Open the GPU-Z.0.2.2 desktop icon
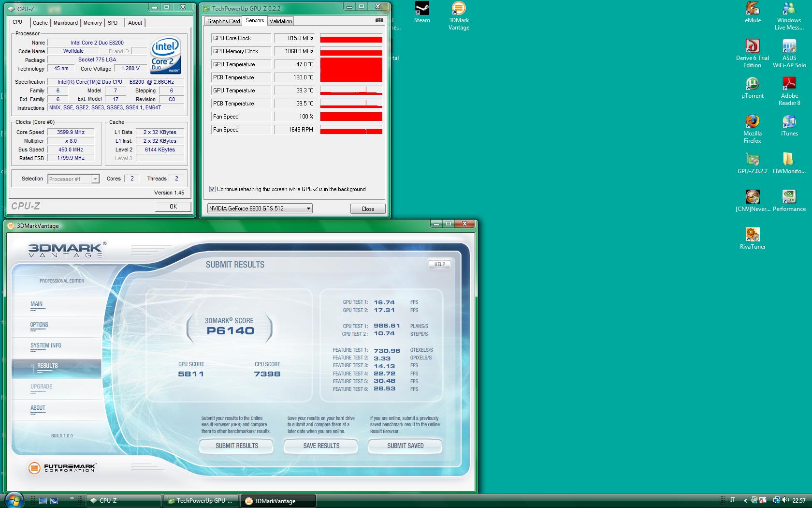The height and width of the screenshot is (508, 812). 753,164
